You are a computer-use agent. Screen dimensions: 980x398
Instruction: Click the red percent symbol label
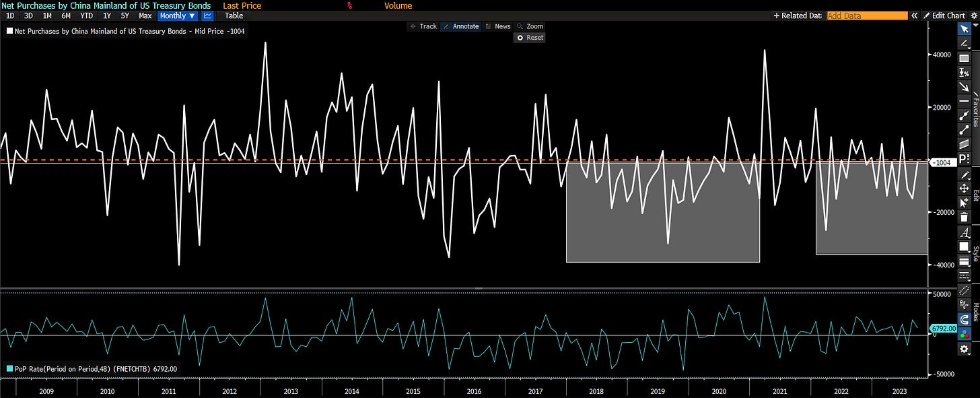pos(350,5)
